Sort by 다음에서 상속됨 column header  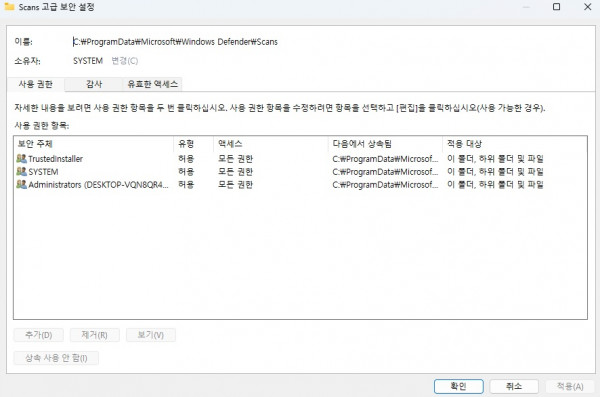coord(385,144)
